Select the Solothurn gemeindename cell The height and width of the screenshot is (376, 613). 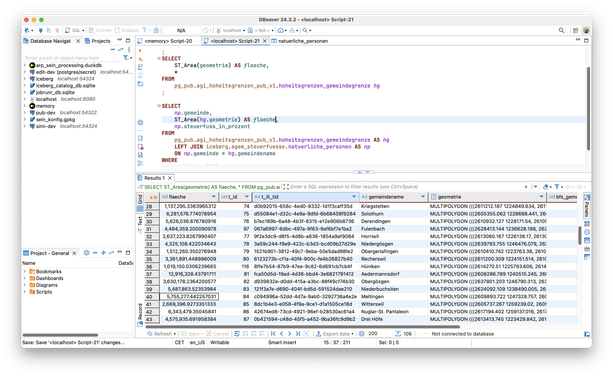click(x=394, y=214)
